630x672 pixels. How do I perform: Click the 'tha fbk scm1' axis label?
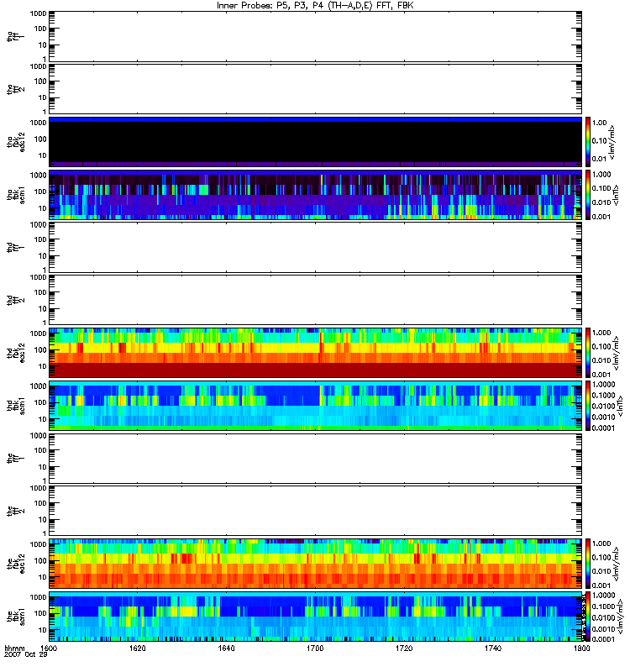pos(15,194)
